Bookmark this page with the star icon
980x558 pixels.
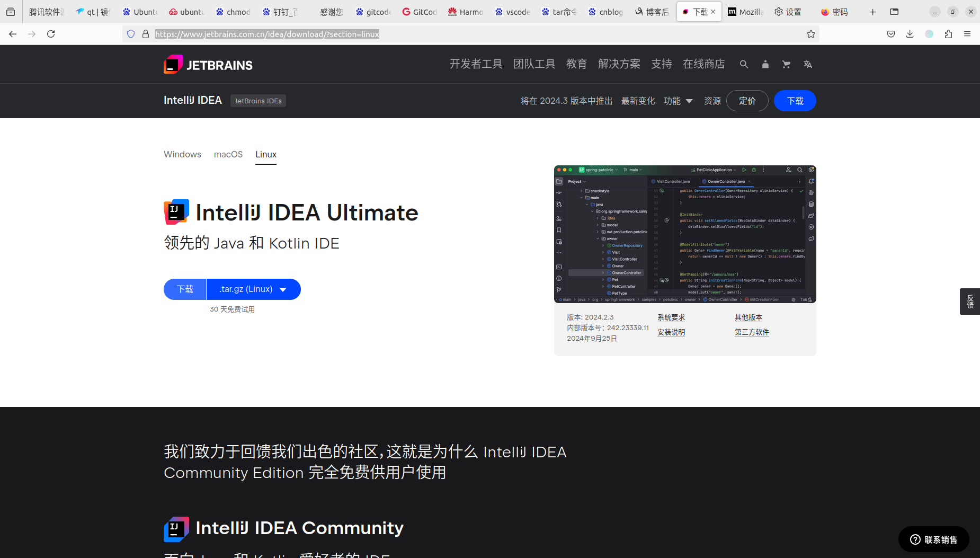810,34
